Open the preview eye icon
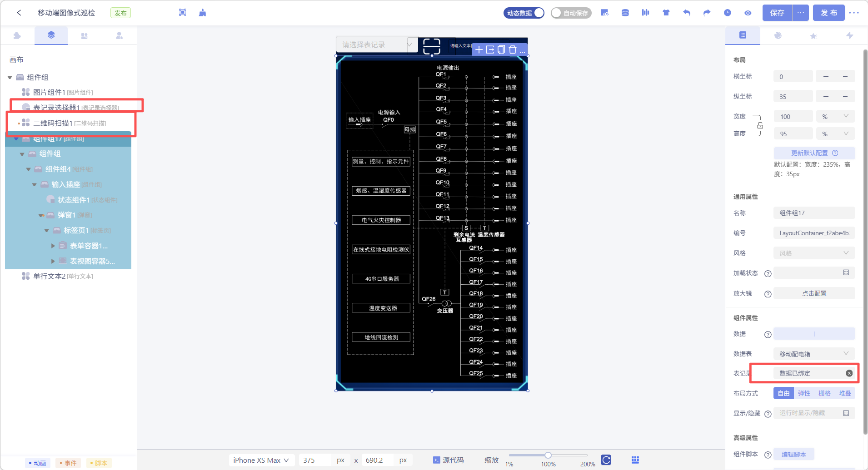The width and height of the screenshot is (868, 470). [748, 13]
